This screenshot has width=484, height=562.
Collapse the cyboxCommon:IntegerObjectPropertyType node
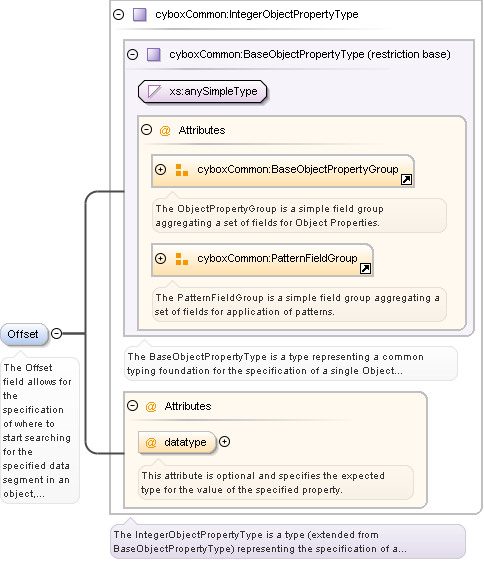[x=118, y=14]
